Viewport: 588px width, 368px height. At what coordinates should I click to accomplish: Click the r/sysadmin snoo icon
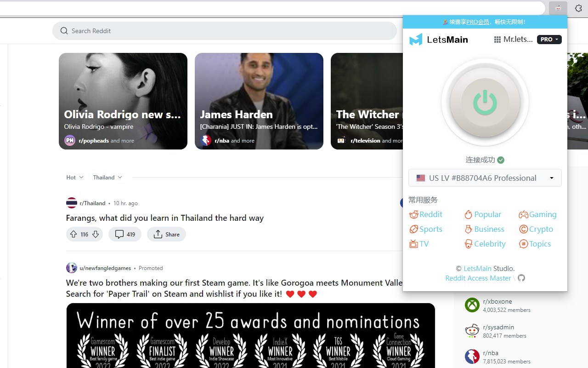(x=472, y=331)
